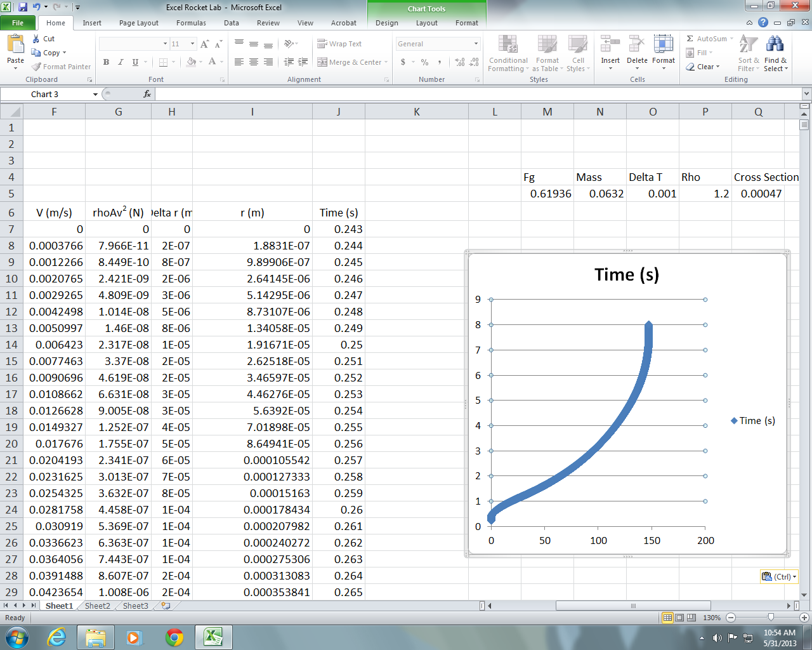Toggle Bold formatting
Viewport: 812px width, 650px height.
106,62
